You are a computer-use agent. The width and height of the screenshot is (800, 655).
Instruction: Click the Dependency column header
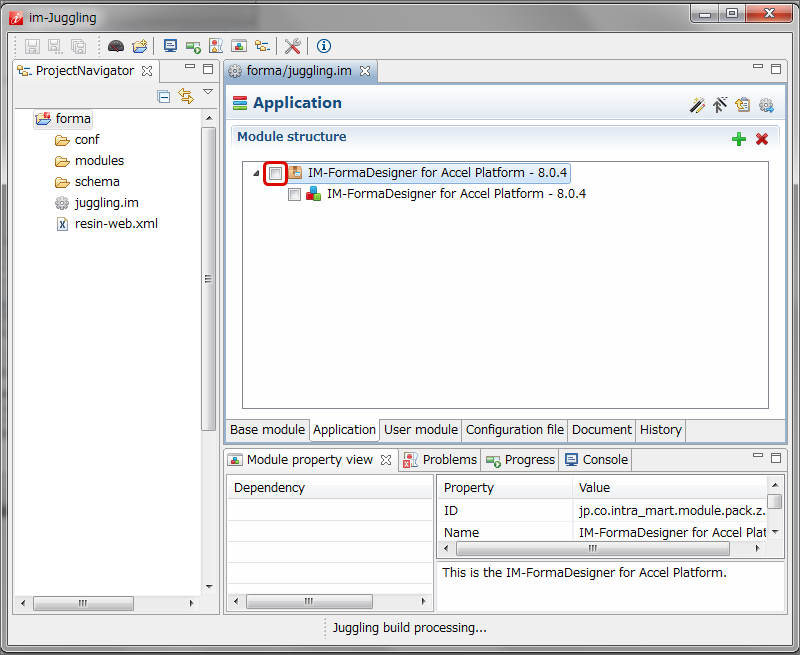point(330,488)
